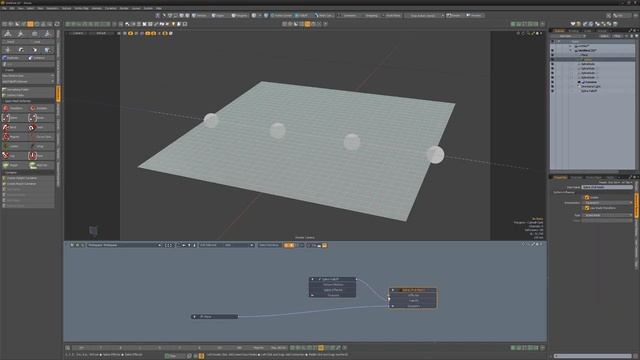
Task: Click the heart icon above the Items panel
Action: click(573, 24)
